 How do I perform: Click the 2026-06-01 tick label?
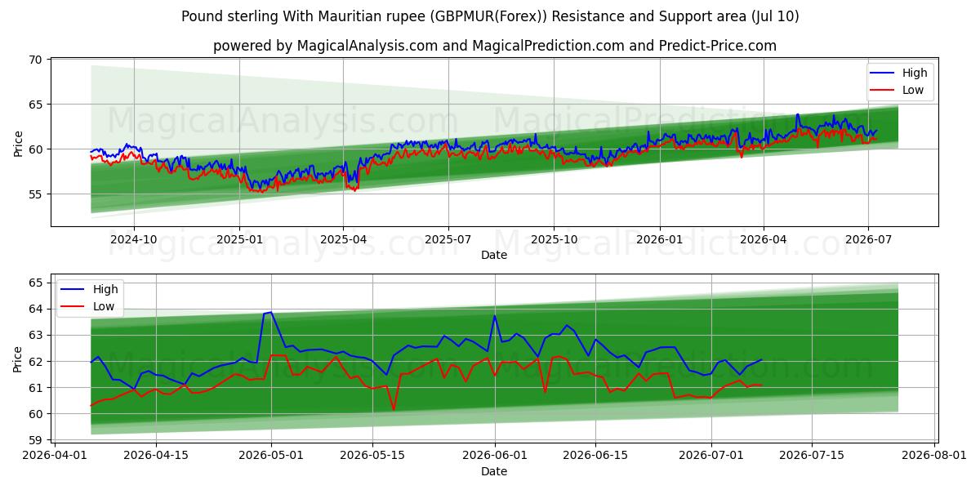click(x=495, y=456)
